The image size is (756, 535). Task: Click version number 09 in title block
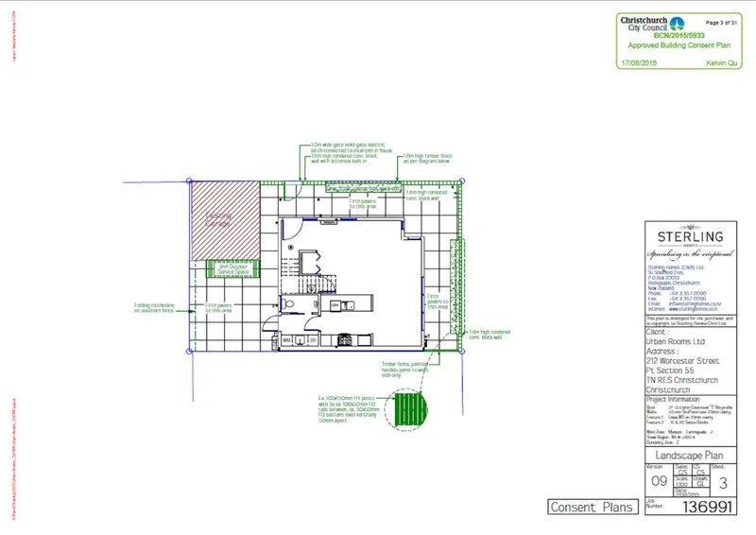[x=659, y=481]
